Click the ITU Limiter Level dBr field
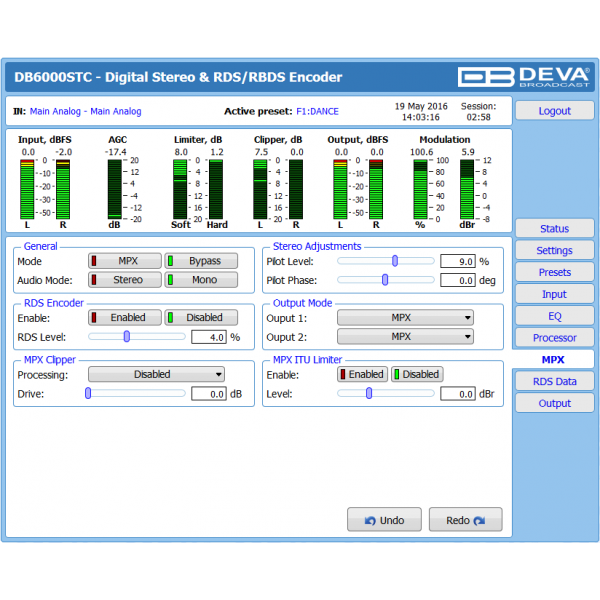Viewport: 600px width, 600px height. pos(458,394)
